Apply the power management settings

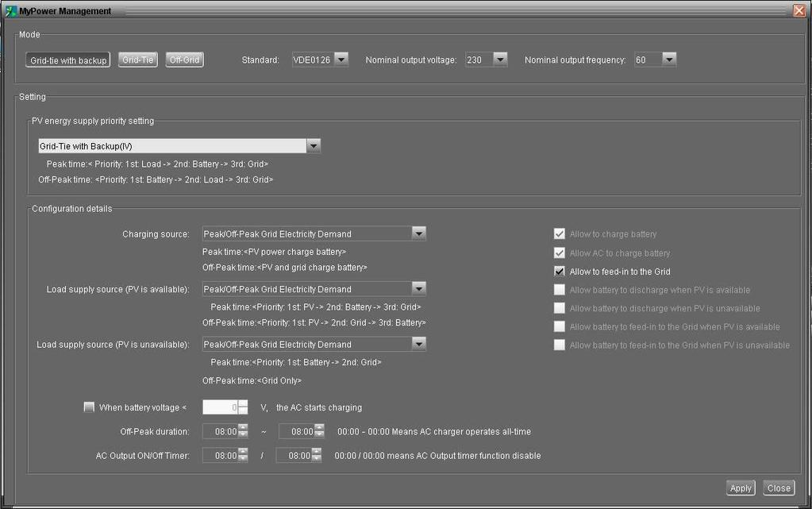click(x=741, y=488)
